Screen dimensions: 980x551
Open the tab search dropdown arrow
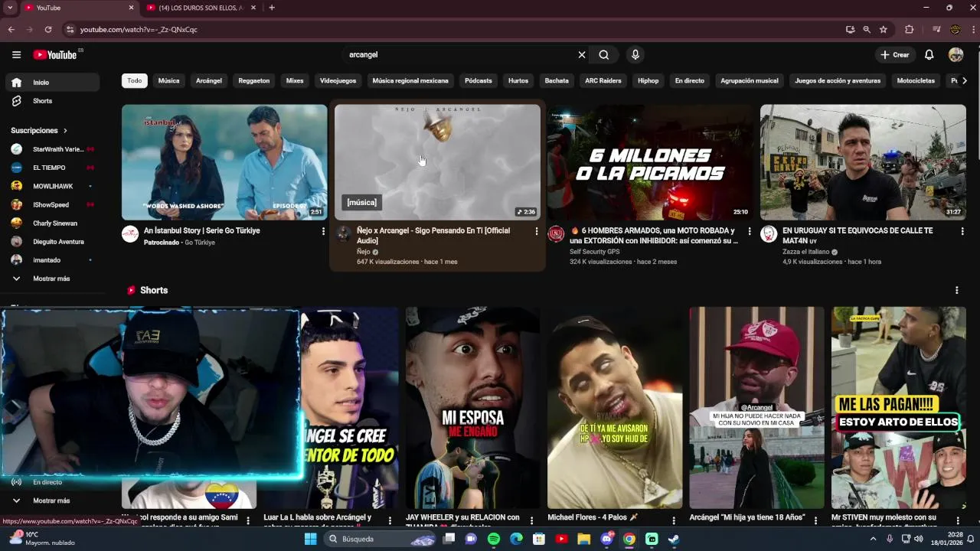pyautogui.click(x=10, y=8)
